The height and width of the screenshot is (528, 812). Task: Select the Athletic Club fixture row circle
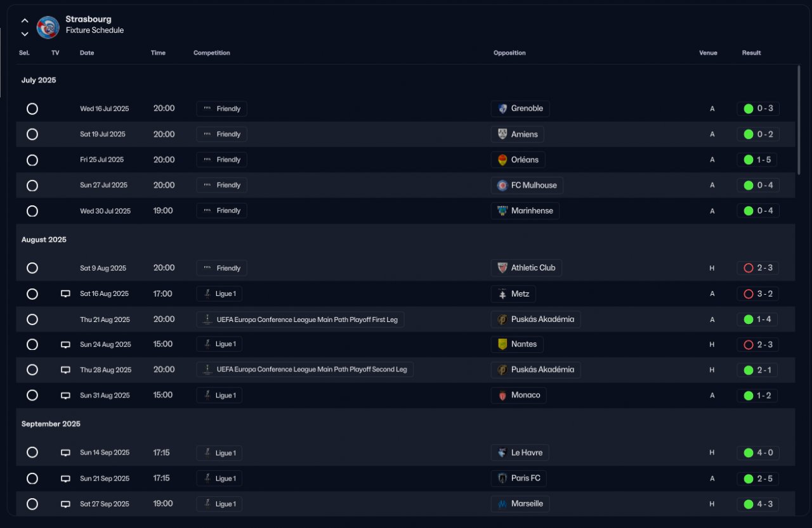click(x=32, y=268)
